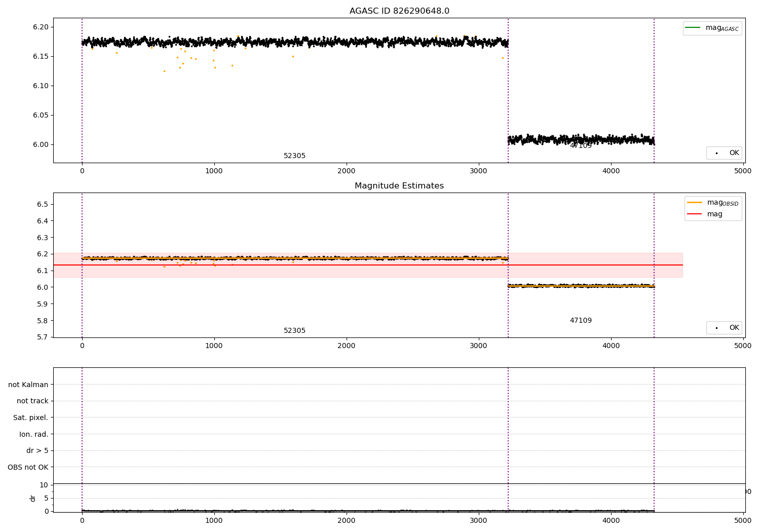Screen dimensions: 760x532
Task: Click orange line swatch beside mag OBSID legend
Action: click(x=695, y=202)
